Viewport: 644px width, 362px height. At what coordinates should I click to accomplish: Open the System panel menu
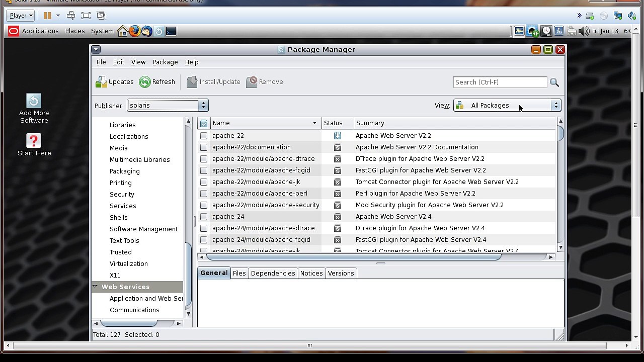tap(102, 31)
